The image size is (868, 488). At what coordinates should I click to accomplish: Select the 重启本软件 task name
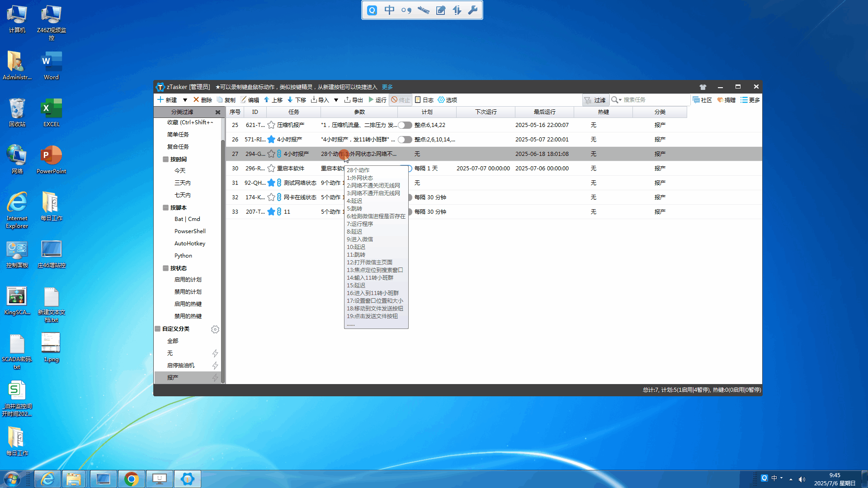click(291, 168)
